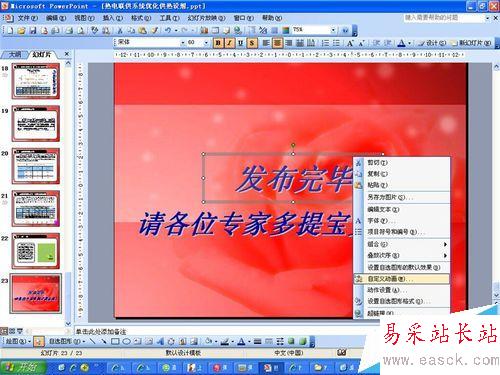The height and width of the screenshot is (375, 500).
Task: Open the File (文件) menu
Action: [x=27, y=18]
